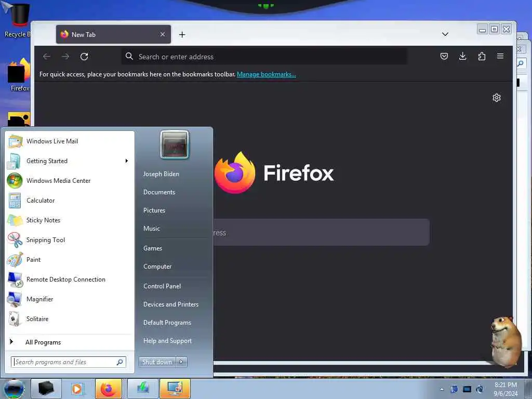This screenshot has height=399, width=532.
Task: Click the Search programs and files box
Action: point(69,362)
